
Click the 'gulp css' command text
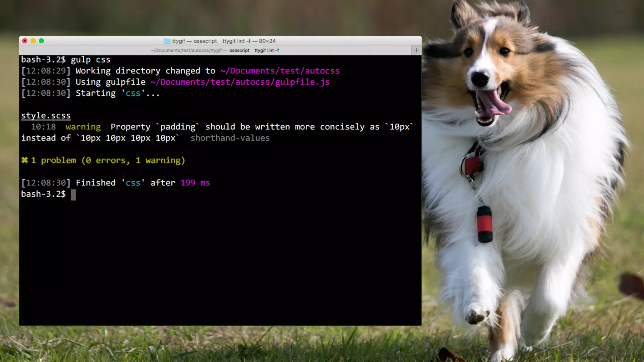[91, 60]
